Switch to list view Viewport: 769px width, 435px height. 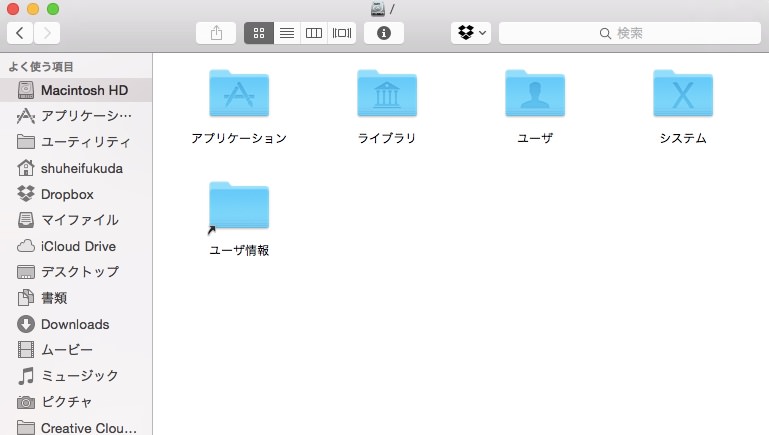click(287, 33)
